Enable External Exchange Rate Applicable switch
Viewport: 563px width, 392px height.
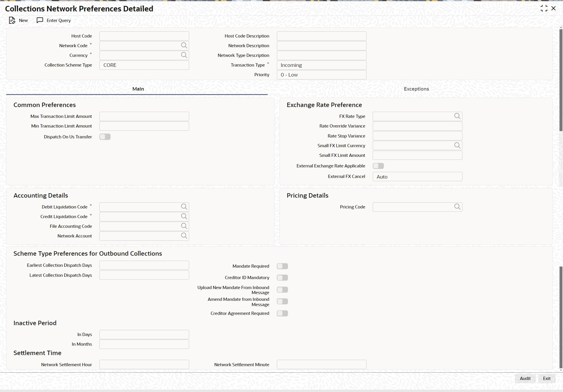tap(378, 166)
